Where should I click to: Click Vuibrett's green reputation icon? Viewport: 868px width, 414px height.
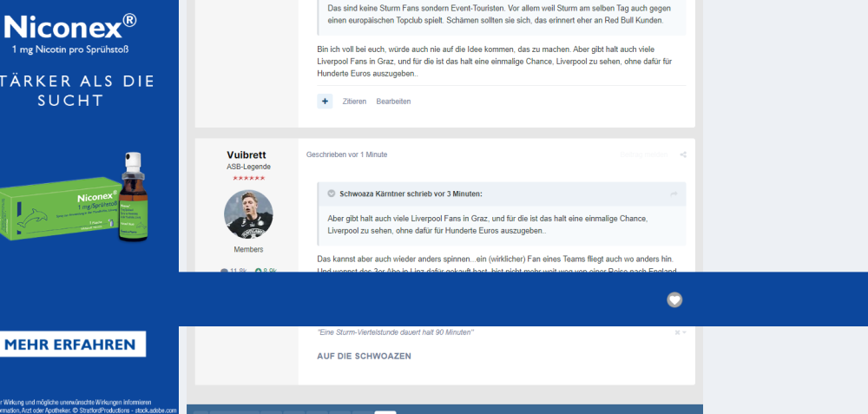(259, 271)
